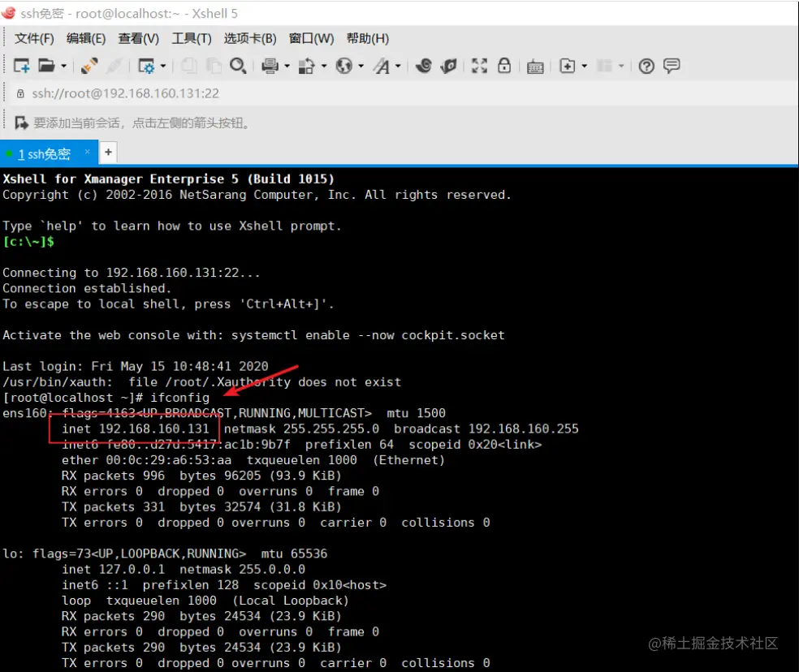The height and width of the screenshot is (672, 799).
Task: Click 'Last login: Fri May 15 10:48:41 2020'
Action: pos(136,366)
